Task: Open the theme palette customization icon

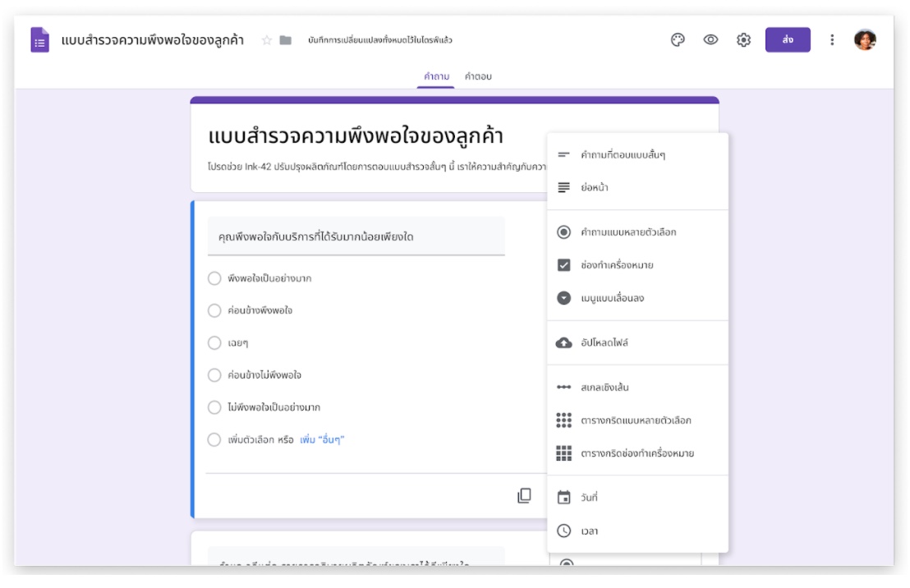Action: pyautogui.click(x=678, y=39)
